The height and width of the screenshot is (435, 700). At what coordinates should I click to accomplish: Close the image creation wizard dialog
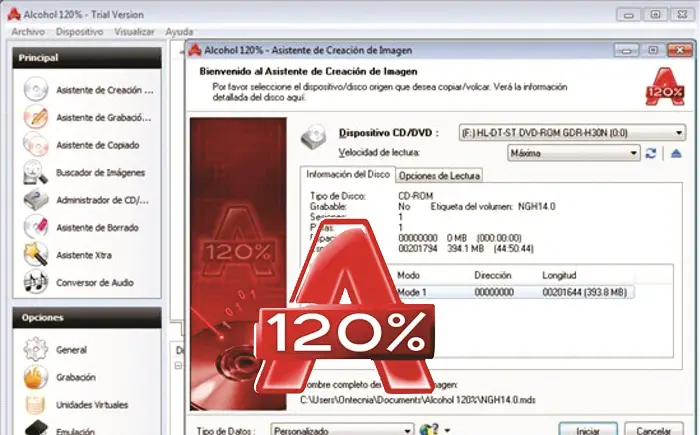(679, 50)
